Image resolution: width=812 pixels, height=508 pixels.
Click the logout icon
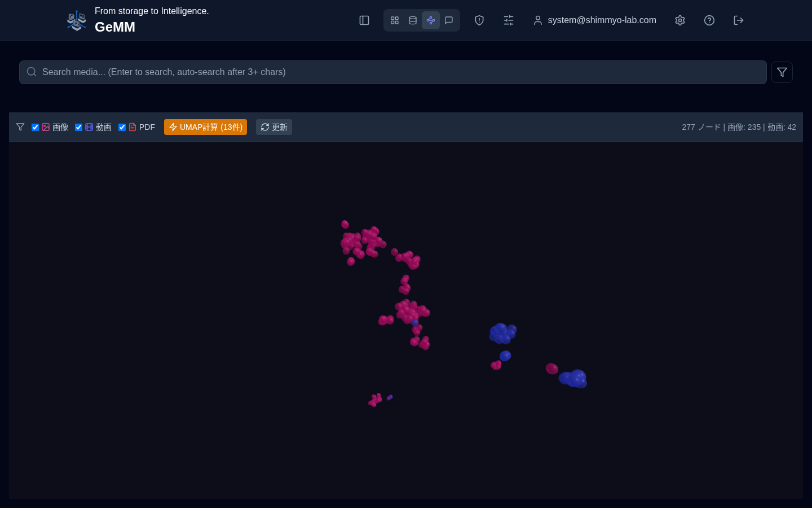pos(739,20)
